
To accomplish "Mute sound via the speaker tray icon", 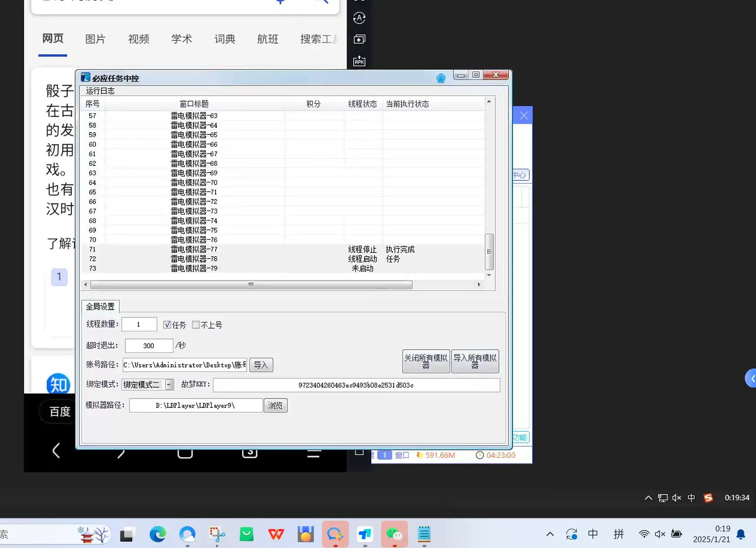I will (x=659, y=534).
